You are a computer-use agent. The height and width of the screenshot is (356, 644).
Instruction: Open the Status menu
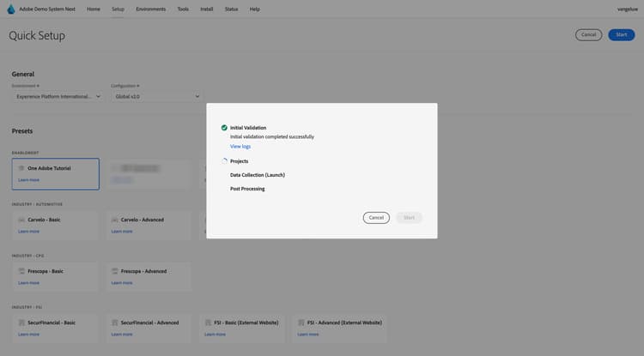click(x=231, y=9)
